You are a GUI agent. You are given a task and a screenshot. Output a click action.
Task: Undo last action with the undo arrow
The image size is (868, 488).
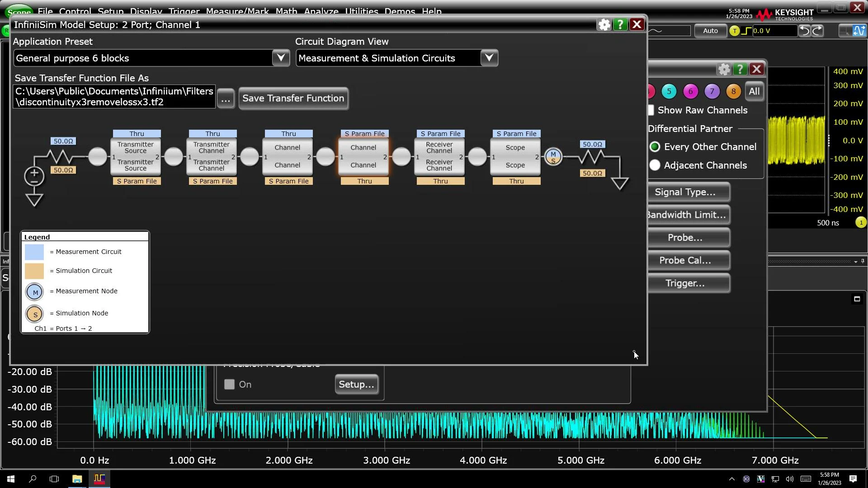click(804, 31)
